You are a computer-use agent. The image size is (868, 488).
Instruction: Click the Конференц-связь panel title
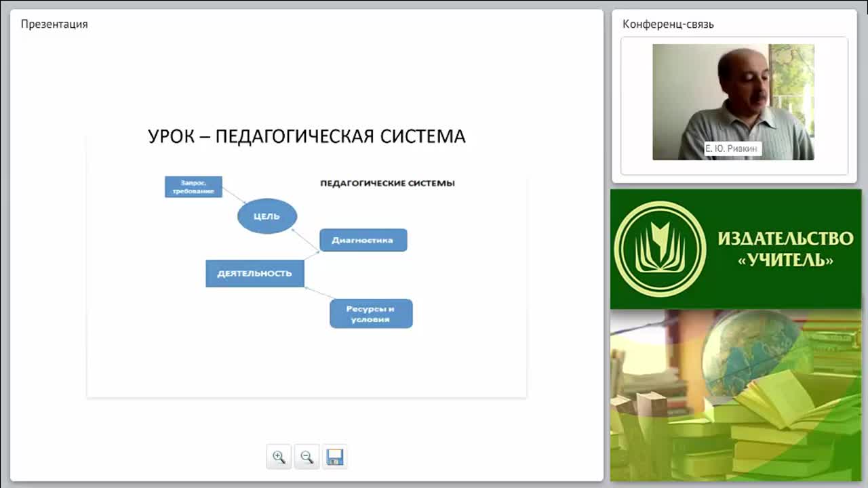pos(668,24)
